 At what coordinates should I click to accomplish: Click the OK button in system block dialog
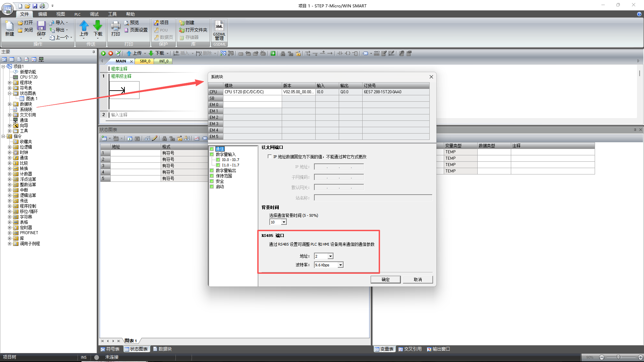pyautogui.click(x=385, y=279)
